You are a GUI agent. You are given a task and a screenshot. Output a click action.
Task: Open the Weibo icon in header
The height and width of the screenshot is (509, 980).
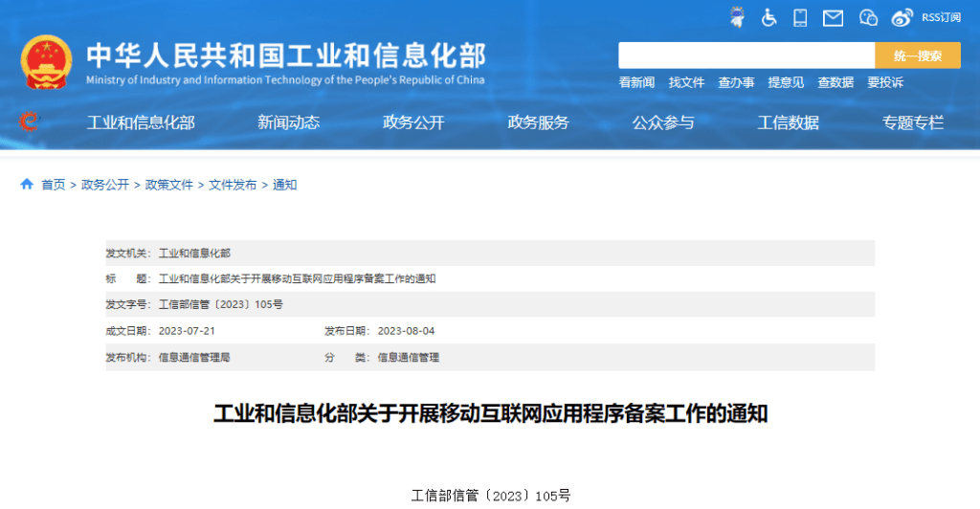point(902,17)
